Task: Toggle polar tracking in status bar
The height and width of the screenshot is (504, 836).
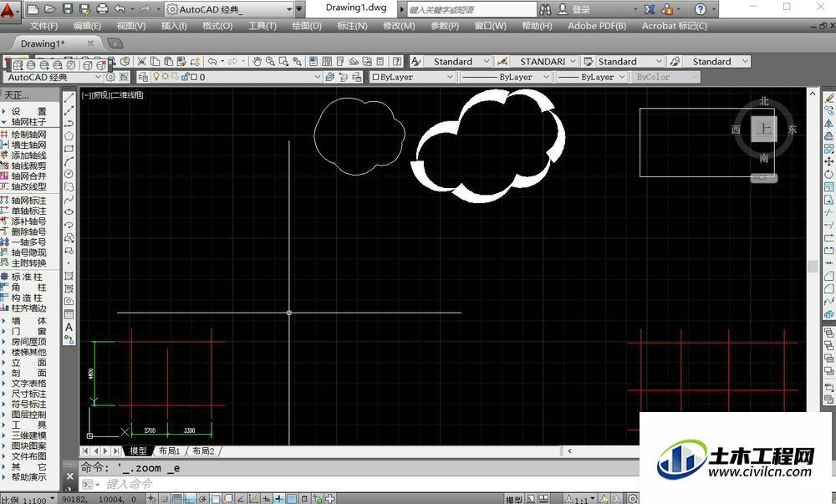Action: pyautogui.click(x=202, y=499)
